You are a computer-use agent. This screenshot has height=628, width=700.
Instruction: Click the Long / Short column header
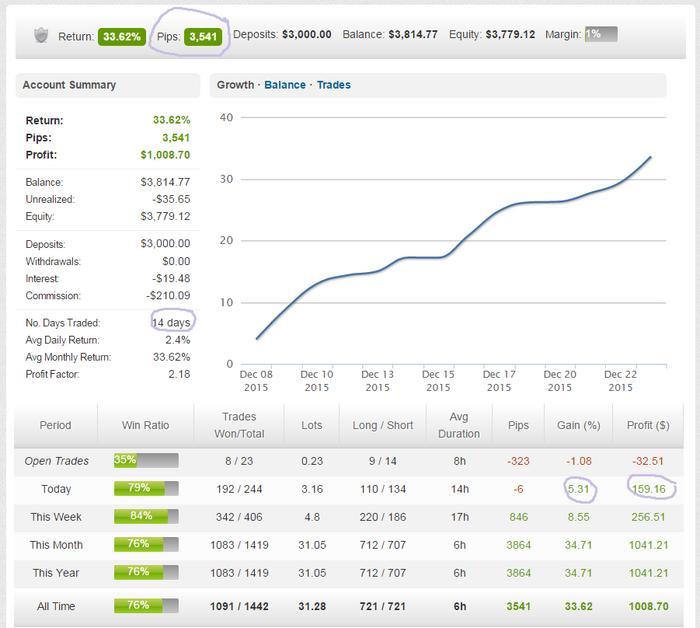pos(383,425)
